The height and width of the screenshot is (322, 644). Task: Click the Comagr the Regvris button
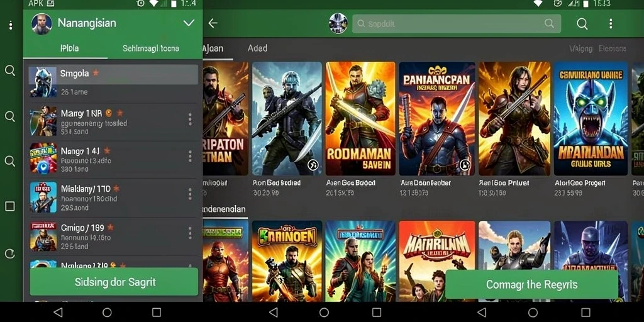click(x=532, y=284)
